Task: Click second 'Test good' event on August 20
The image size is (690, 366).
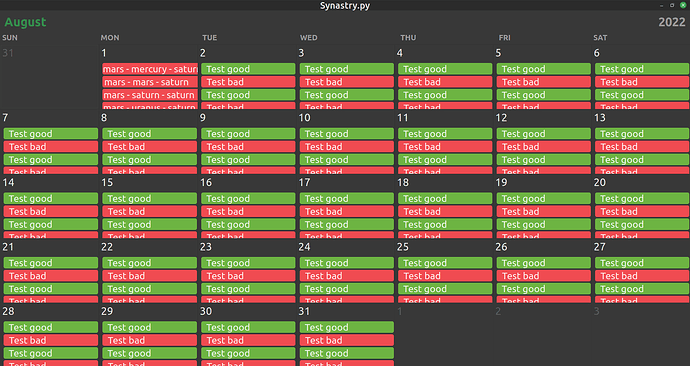Action: coord(642,224)
